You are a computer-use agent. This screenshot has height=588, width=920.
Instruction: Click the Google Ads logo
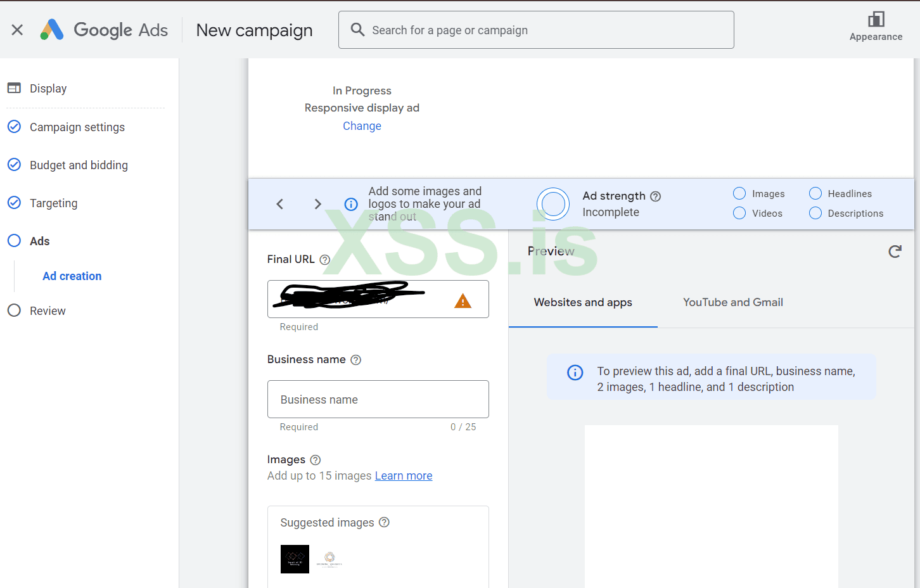click(x=105, y=30)
